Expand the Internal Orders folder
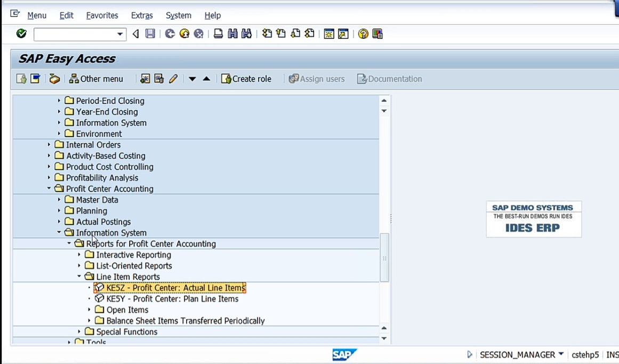 pos(49,145)
